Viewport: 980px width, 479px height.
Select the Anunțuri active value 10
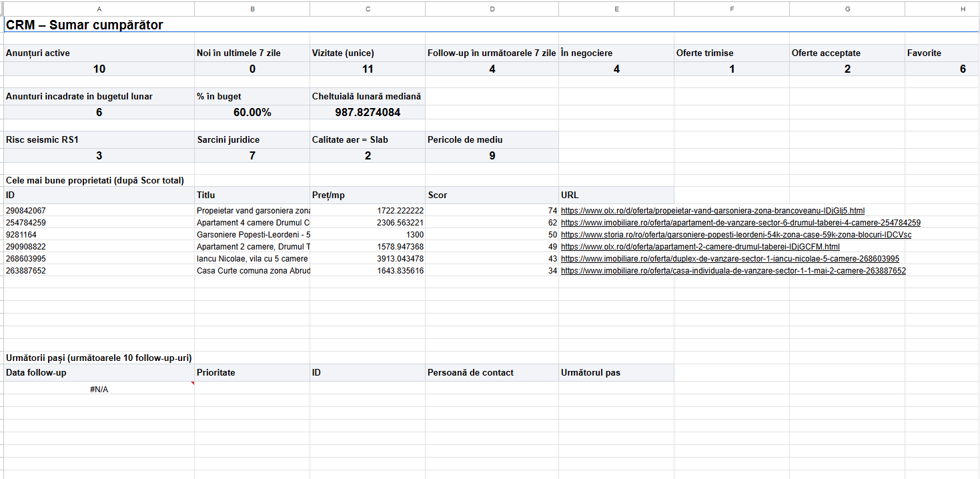(x=99, y=69)
